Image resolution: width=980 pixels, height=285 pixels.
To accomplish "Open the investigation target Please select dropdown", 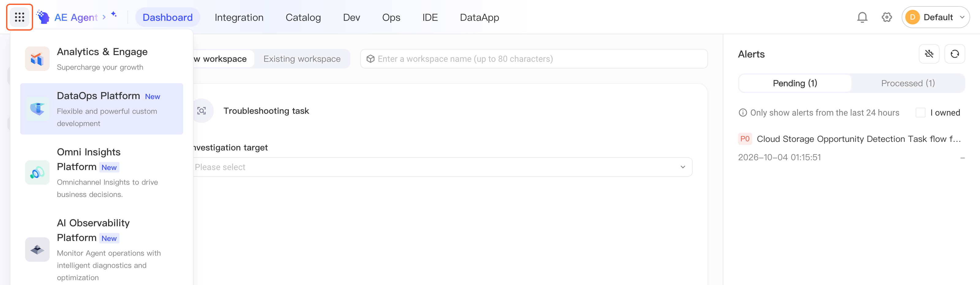I will (x=443, y=167).
